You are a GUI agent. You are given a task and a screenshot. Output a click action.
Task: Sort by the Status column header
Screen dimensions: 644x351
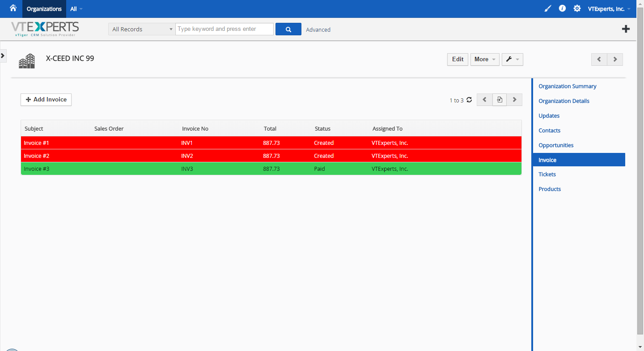[323, 129]
